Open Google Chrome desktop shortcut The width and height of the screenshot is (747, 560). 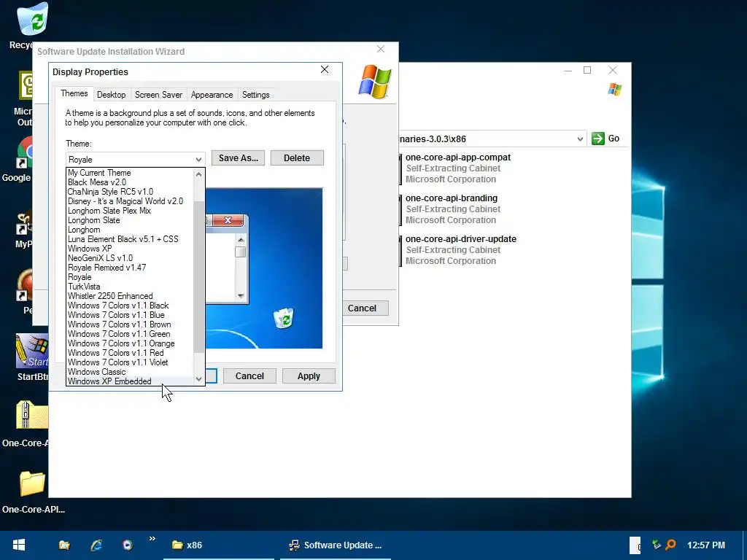25,153
